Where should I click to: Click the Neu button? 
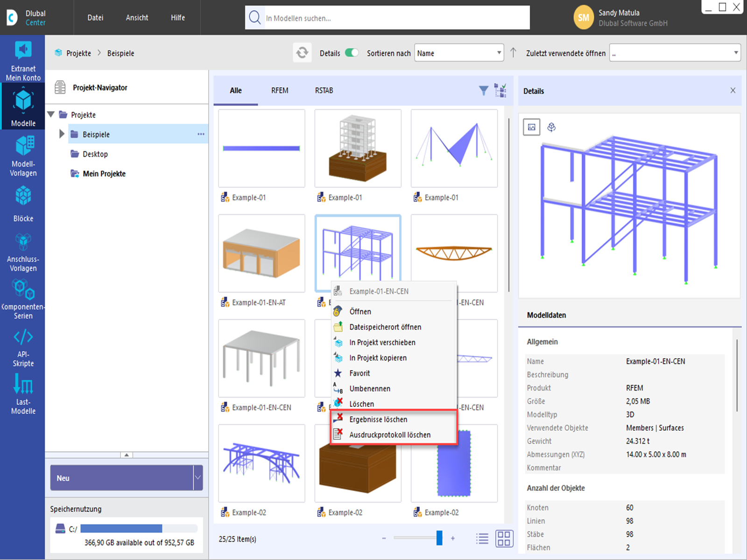pyautogui.click(x=122, y=477)
